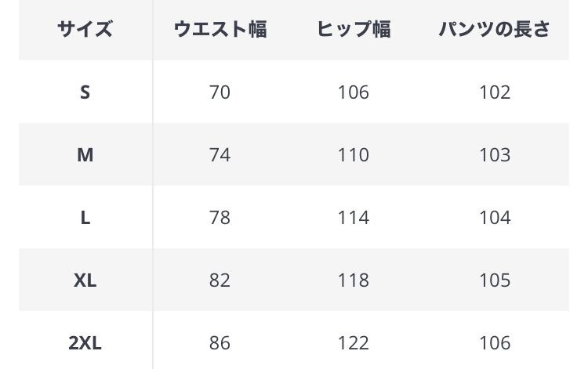Click hip value 118 for size XL
The width and height of the screenshot is (588, 369).
(x=354, y=280)
